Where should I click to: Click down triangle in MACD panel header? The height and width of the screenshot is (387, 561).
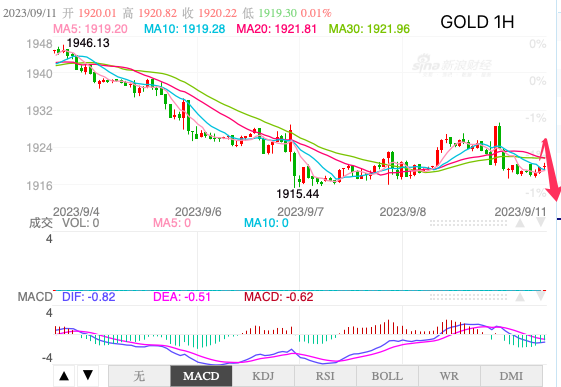pyautogui.click(x=541, y=297)
